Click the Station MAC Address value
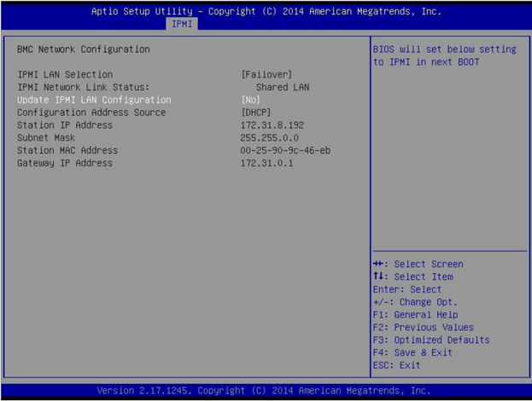The height and width of the screenshot is (401, 532). [286, 150]
